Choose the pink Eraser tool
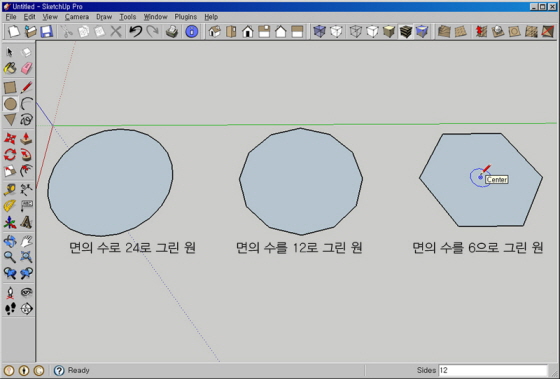This screenshot has height=379, width=560. (x=26, y=68)
